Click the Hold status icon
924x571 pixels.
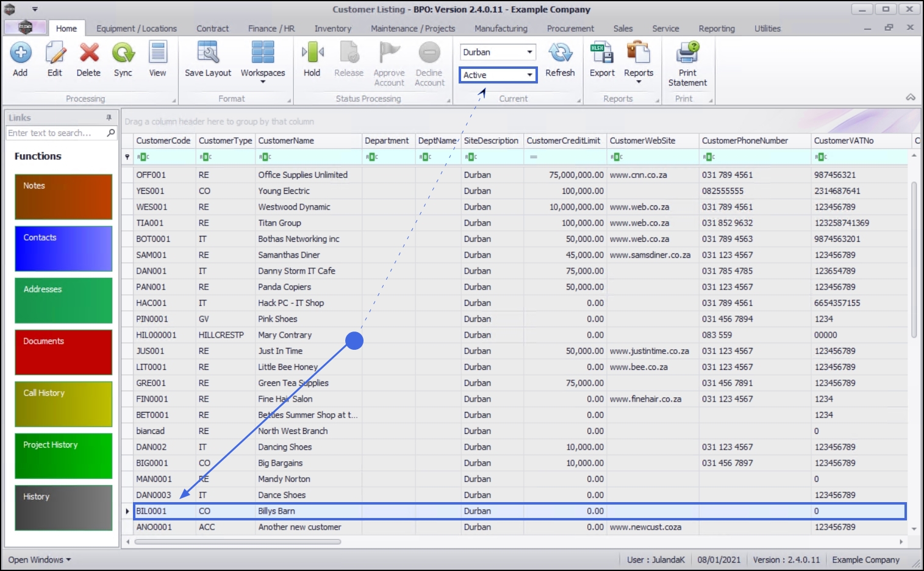coord(312,53)
